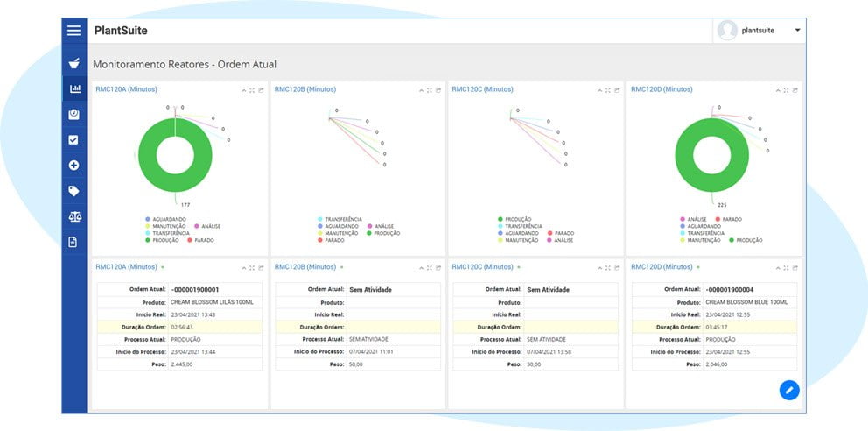Maximize the RMC120A order table panel

point(252,267)
